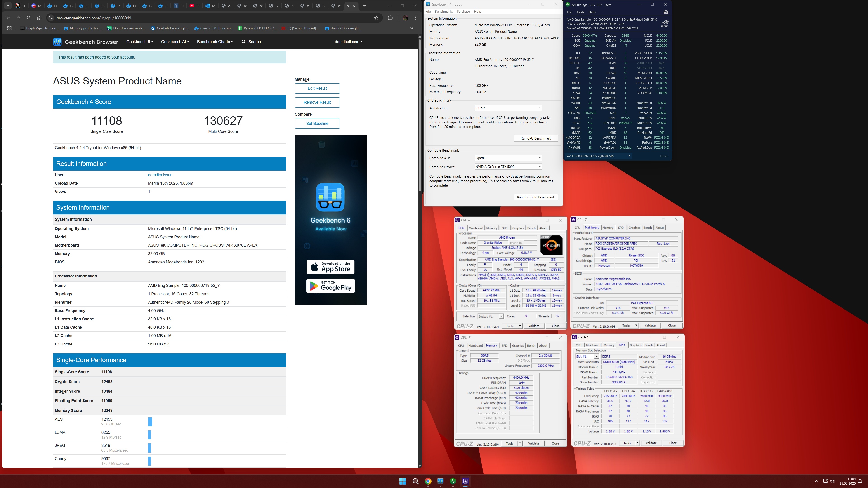The width and height of the screenshot is (868, 488).
Task: Open the Compute API OpenCL dropdown
Action: 508,158
